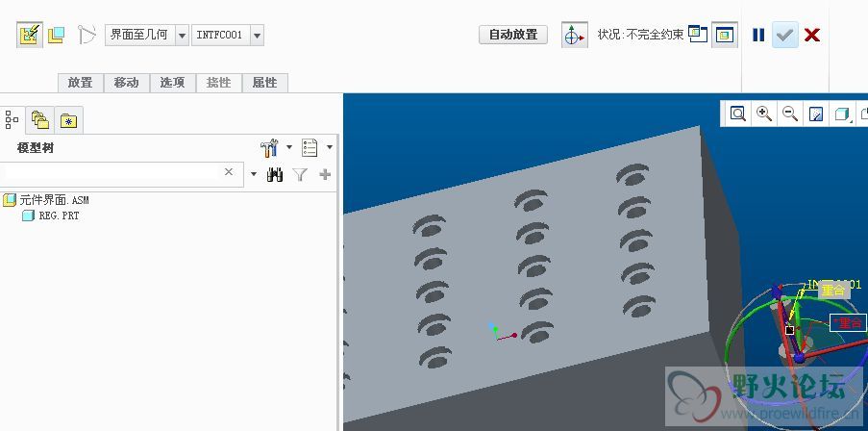Confirm placement with green checkmark

pyautogui.click(x=785, y=35)
